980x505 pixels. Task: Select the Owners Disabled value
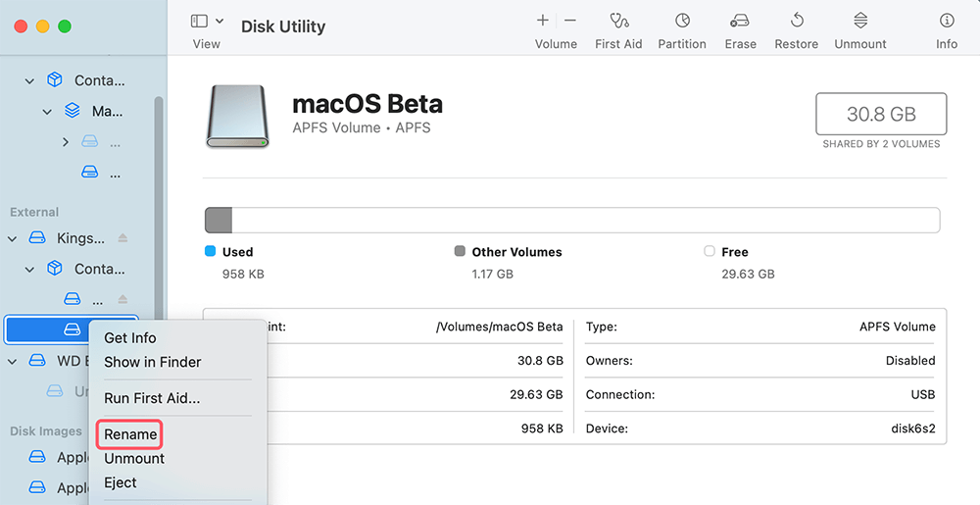(x=910, y=361)
